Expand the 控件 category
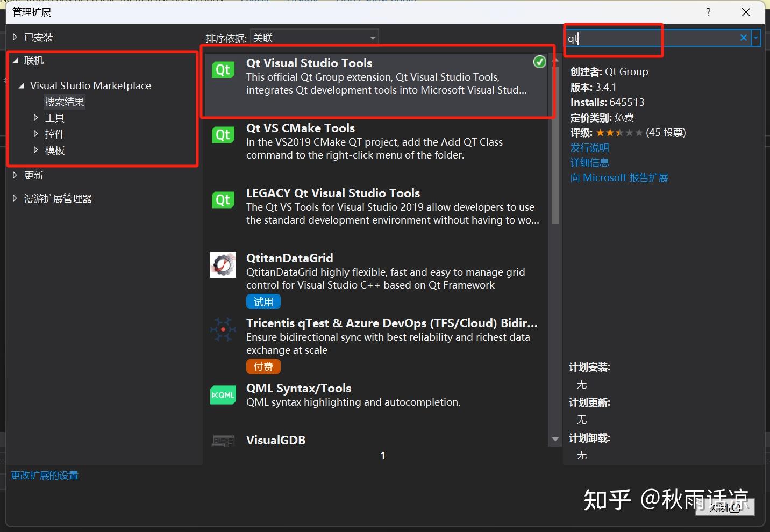Viewport: 770px width, 532px height. coord(35,134)
